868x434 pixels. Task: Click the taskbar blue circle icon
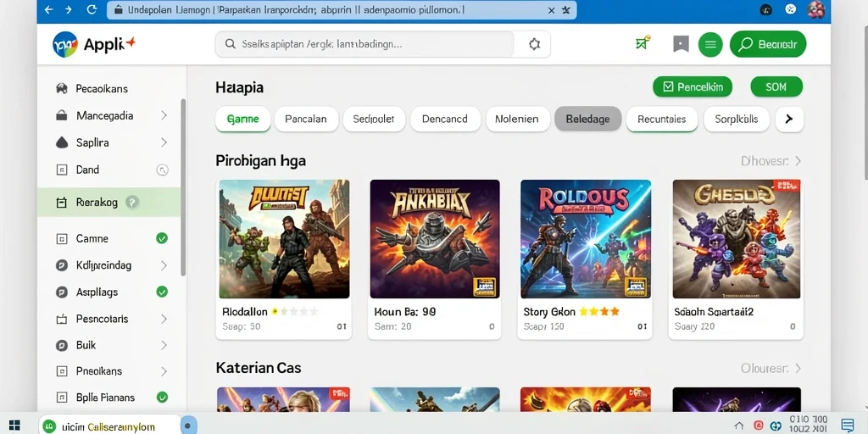(188, 426)
